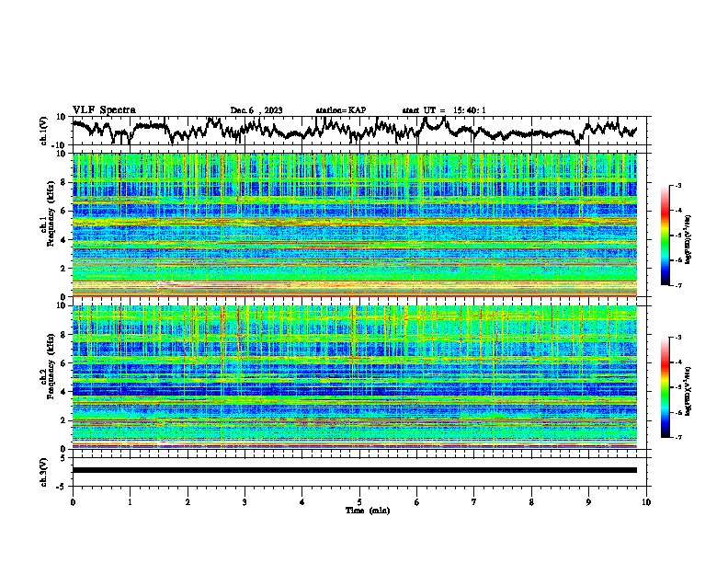This screenshot has height=563, width=728.
Task: Click inside the ch.2 spectrogram panel
Action: coord(354,377)
